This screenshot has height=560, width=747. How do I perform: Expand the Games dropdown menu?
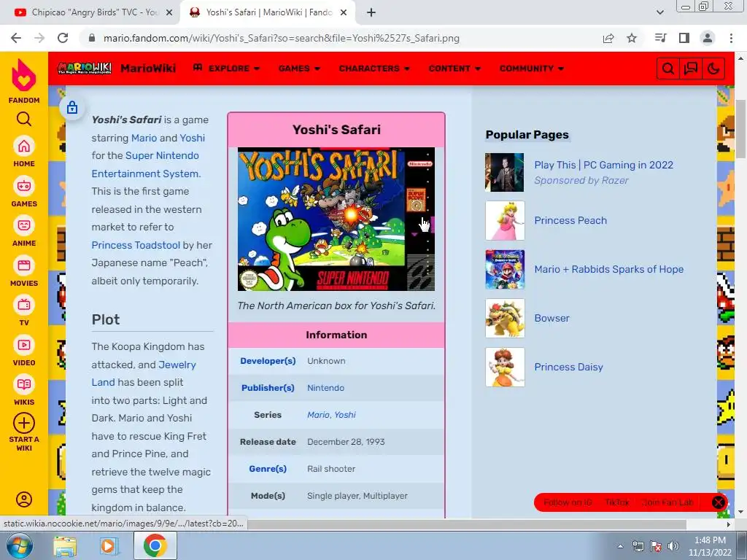click(299, 69)
